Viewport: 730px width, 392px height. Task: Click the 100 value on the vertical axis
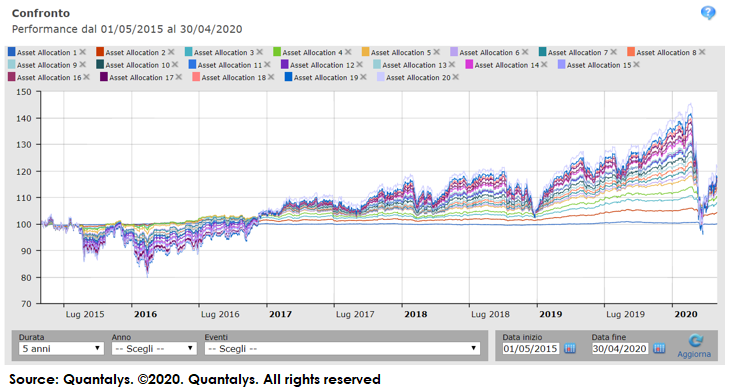24,224
